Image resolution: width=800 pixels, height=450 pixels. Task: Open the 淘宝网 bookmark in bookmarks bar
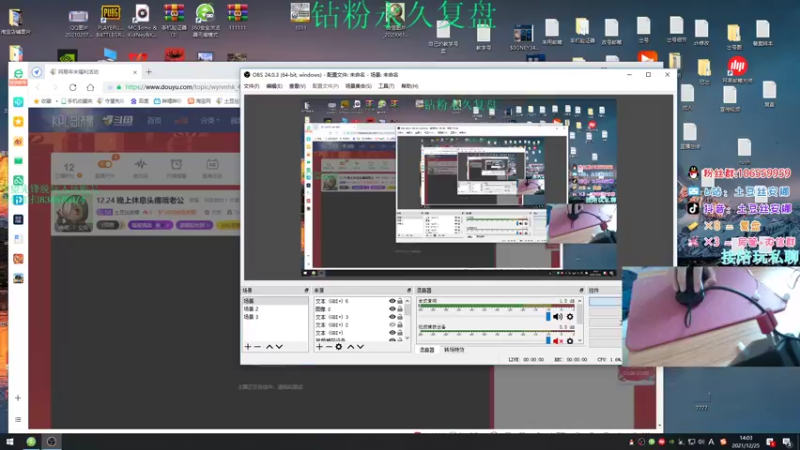point(199,101)
